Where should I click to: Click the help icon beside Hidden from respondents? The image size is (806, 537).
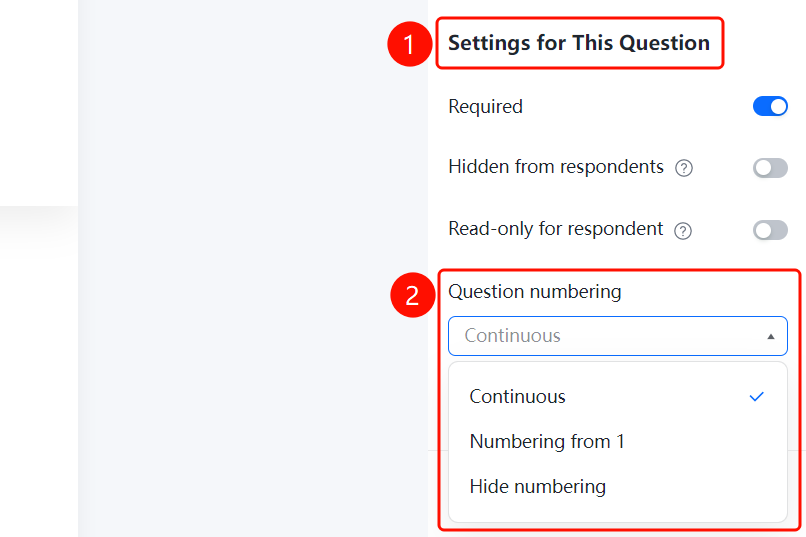pos(684,168)
